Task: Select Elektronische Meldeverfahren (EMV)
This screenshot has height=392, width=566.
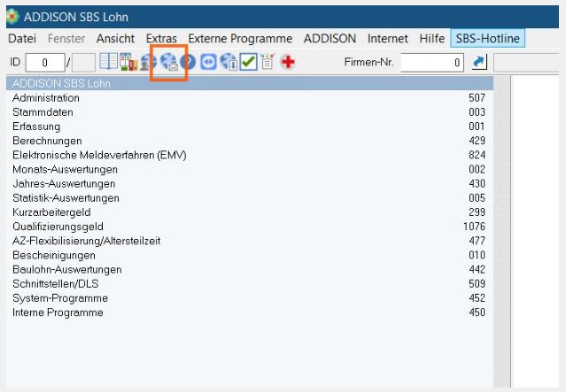Action: coord(250,155)
